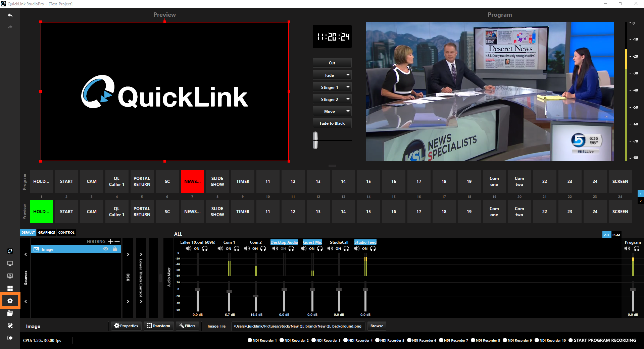This screenshot has height=349, width=644.
Task: Click the transition T-bar slider handle
Action: pos(315,140)
